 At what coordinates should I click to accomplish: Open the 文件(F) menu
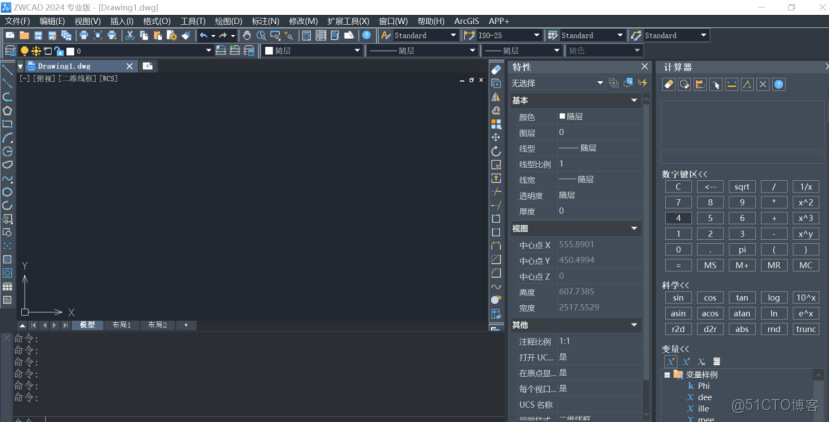coord(17,21)
